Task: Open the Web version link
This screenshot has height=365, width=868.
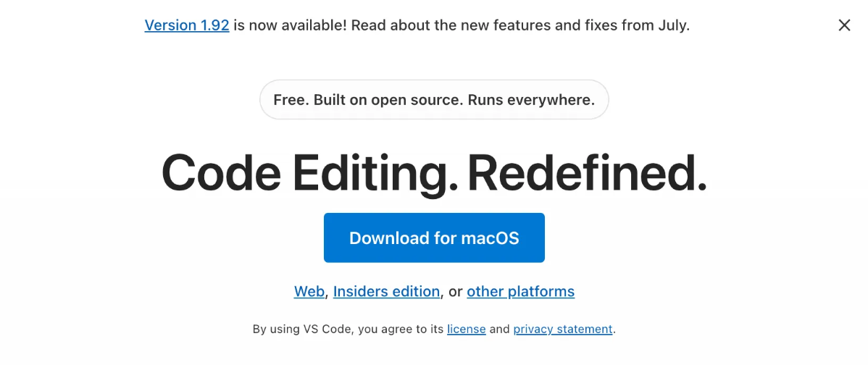Action: (x=309, y=291)
